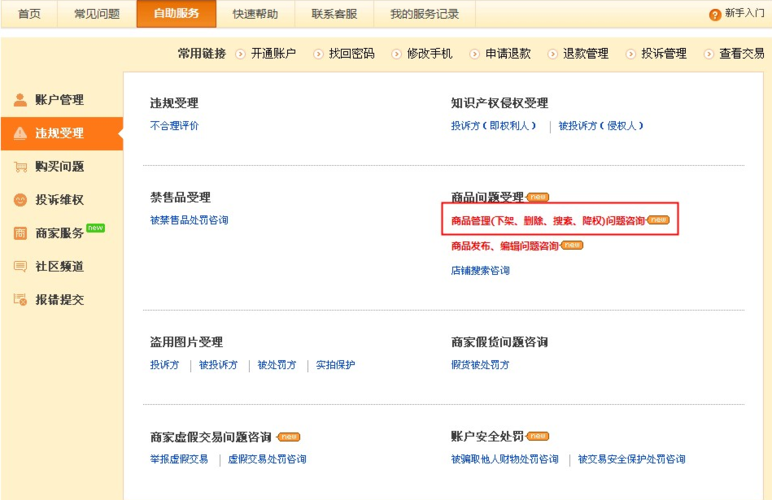Click the arrow icon before 投诉管理
Screen dimensions: 772x500
point(631,54)
